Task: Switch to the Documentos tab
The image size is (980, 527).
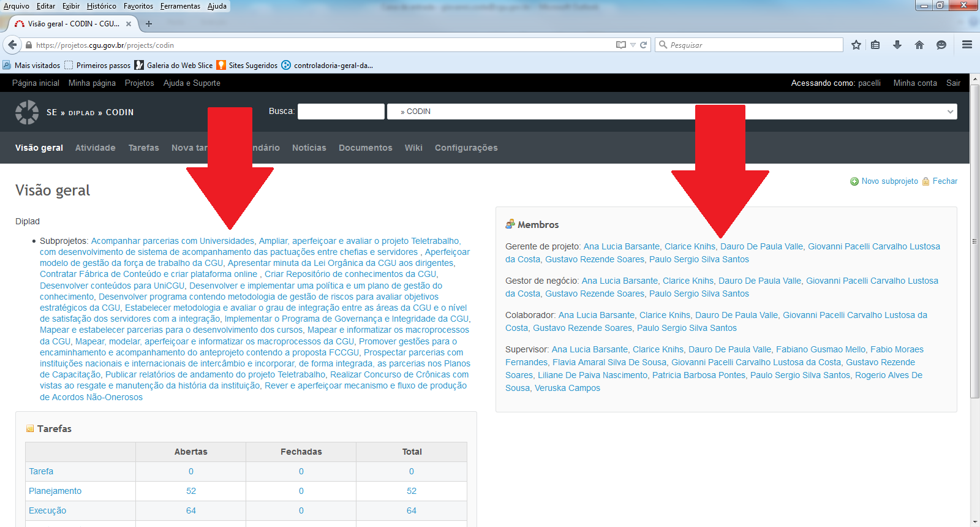Action: click(x=365, y=148)
